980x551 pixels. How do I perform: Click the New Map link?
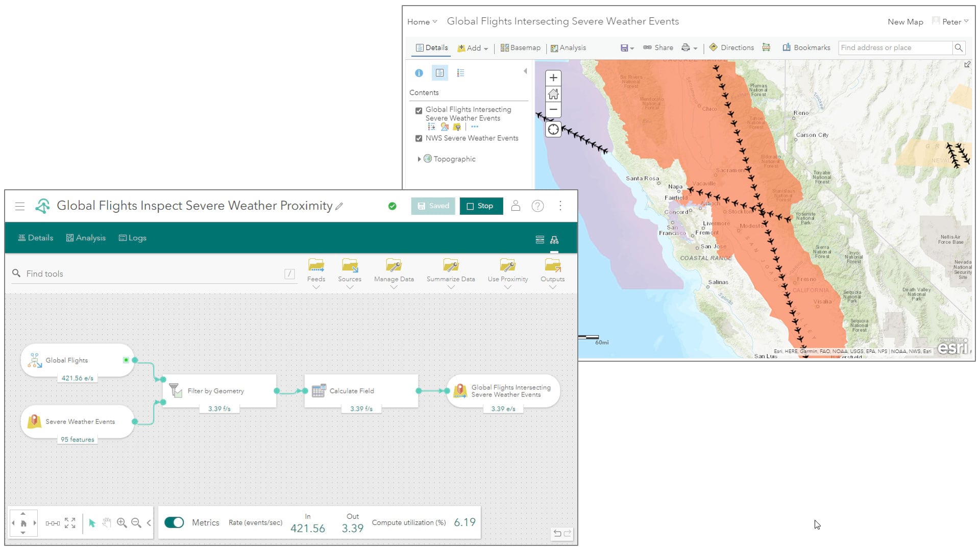[x=905, y=22]
